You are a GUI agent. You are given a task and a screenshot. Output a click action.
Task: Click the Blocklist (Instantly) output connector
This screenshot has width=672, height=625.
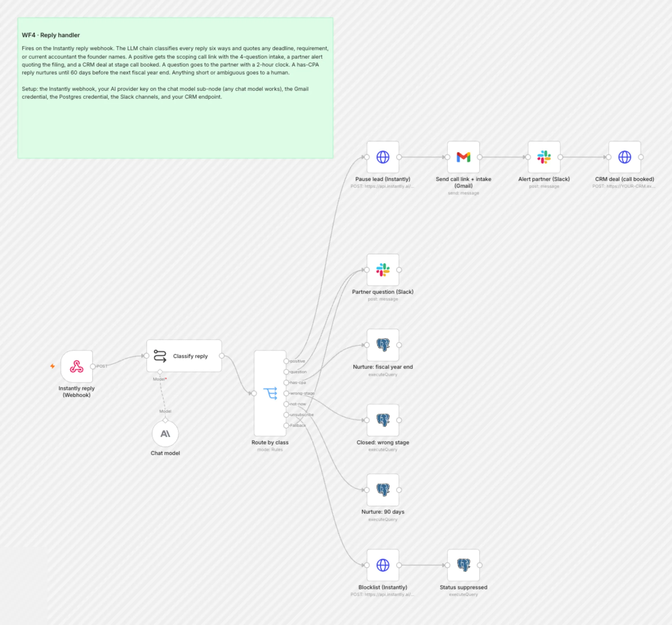(399, 565)
